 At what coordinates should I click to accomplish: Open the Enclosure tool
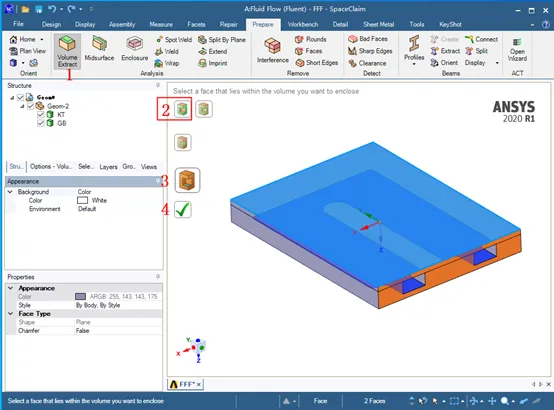134,48
